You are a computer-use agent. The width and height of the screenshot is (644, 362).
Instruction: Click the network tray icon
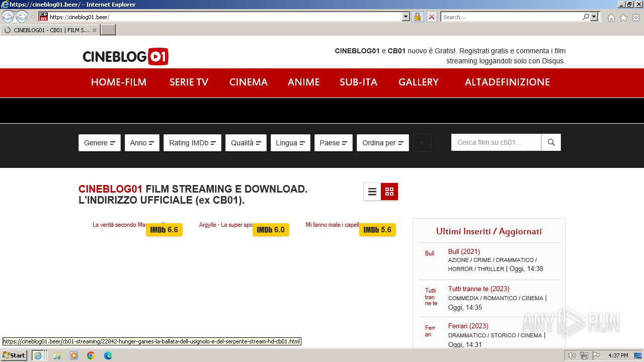click(x=584, y=355)
